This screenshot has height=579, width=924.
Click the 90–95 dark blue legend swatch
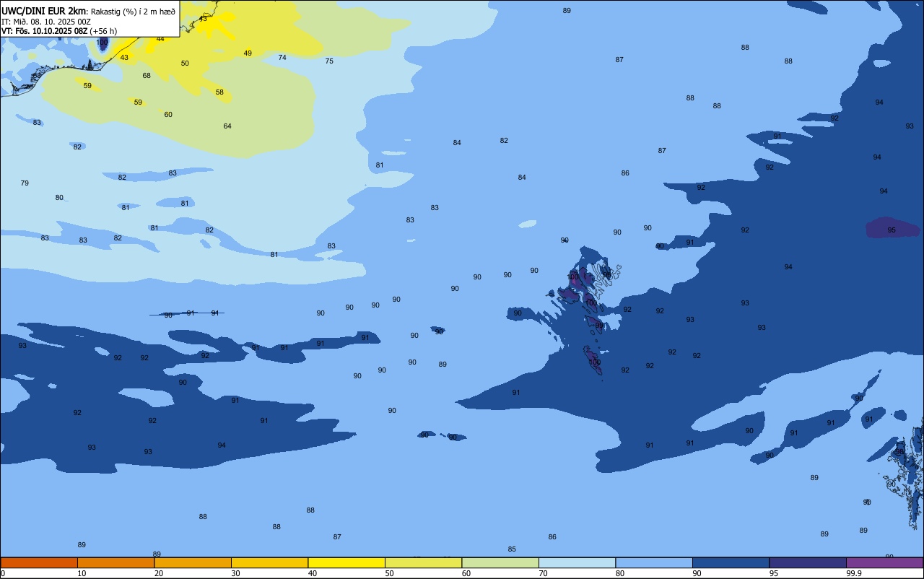click(731, 562)
